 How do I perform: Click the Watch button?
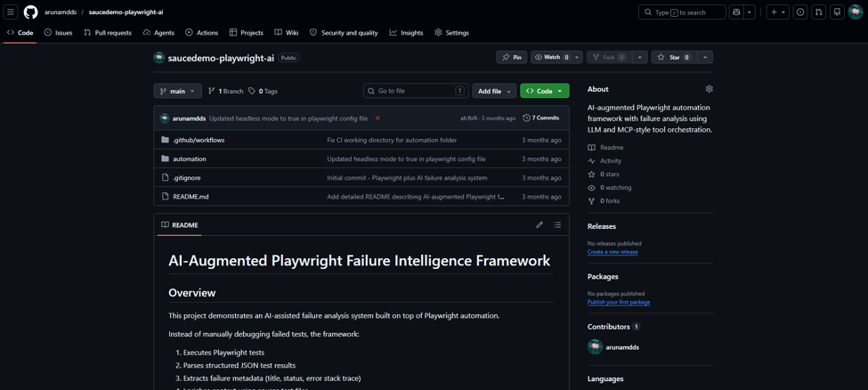pos(551,57)
